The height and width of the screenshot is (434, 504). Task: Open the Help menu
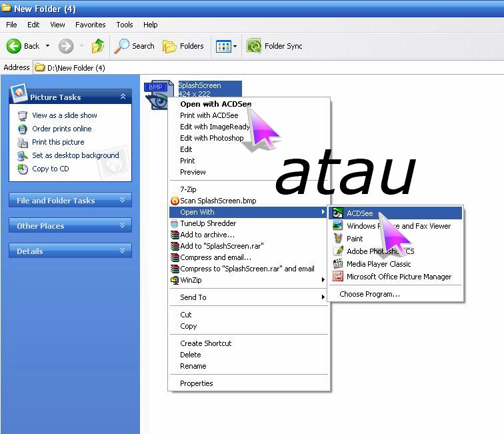click(150, 25)
